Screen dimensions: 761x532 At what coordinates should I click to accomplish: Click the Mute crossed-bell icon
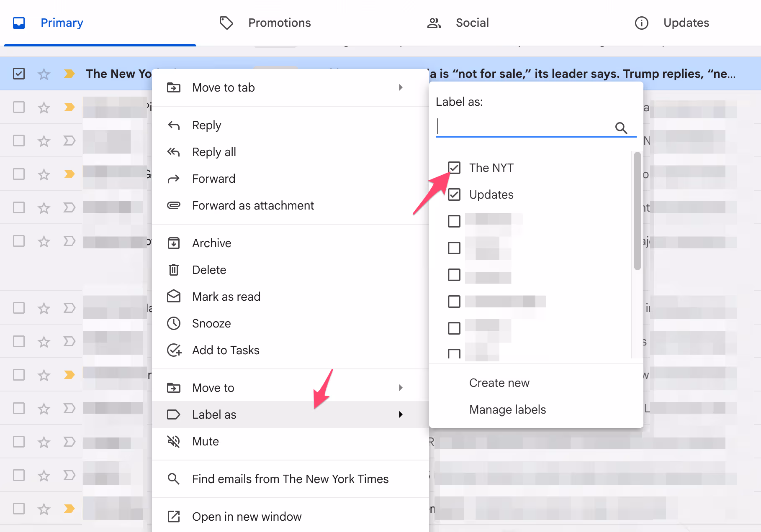(174, 441)
